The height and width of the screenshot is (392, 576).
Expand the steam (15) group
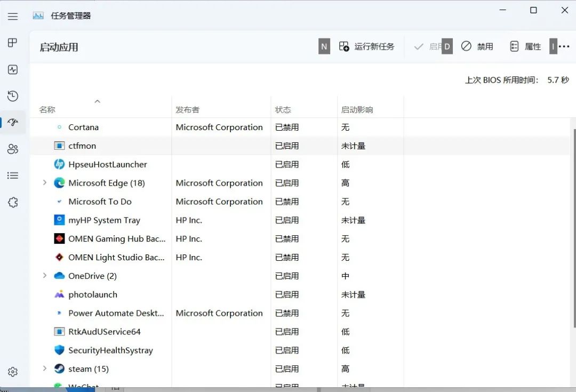(x=44, y=368)
